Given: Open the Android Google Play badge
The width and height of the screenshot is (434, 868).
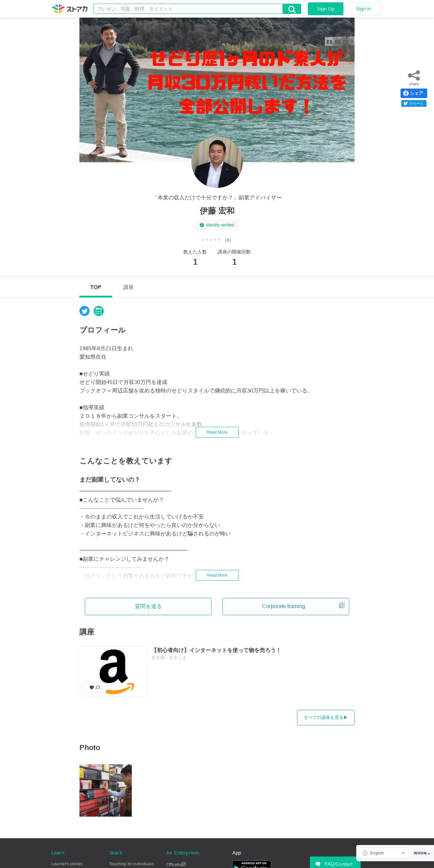Looking at the screenshot, I should pos(251,864).
